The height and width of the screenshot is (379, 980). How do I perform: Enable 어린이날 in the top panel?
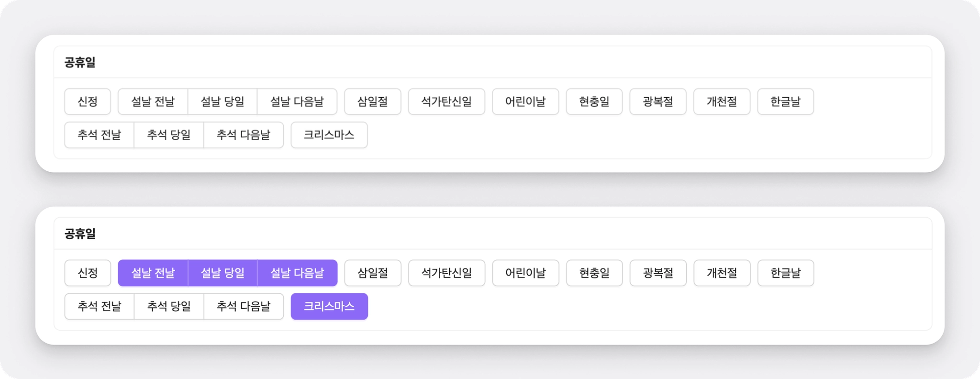click(525, 101)
